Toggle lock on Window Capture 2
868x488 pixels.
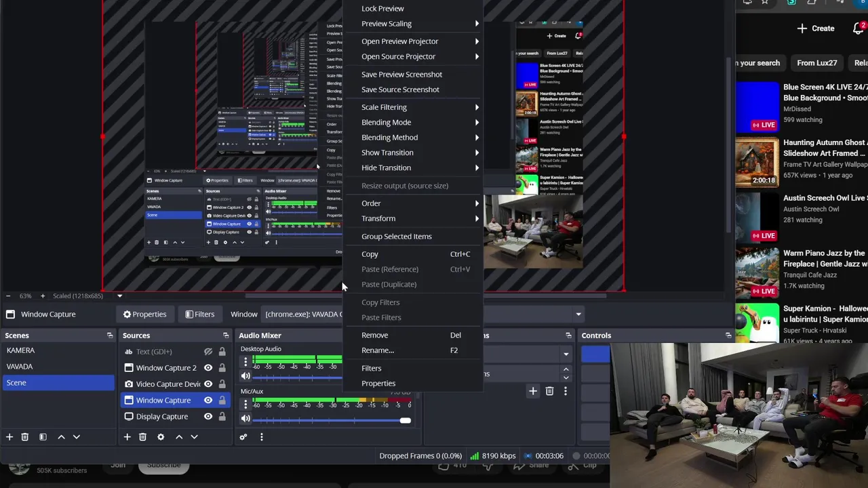point(222,368)
